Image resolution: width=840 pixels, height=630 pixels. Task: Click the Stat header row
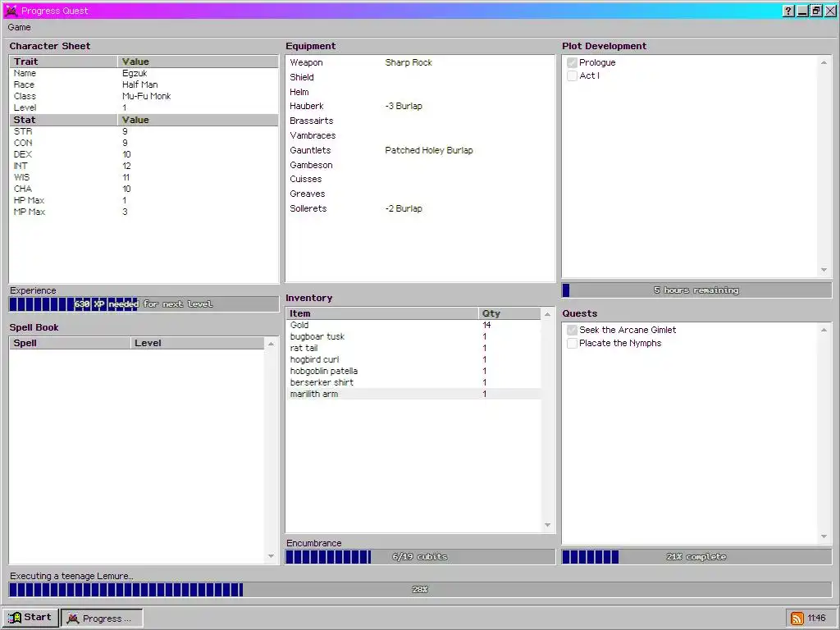[x=144, y=120]
